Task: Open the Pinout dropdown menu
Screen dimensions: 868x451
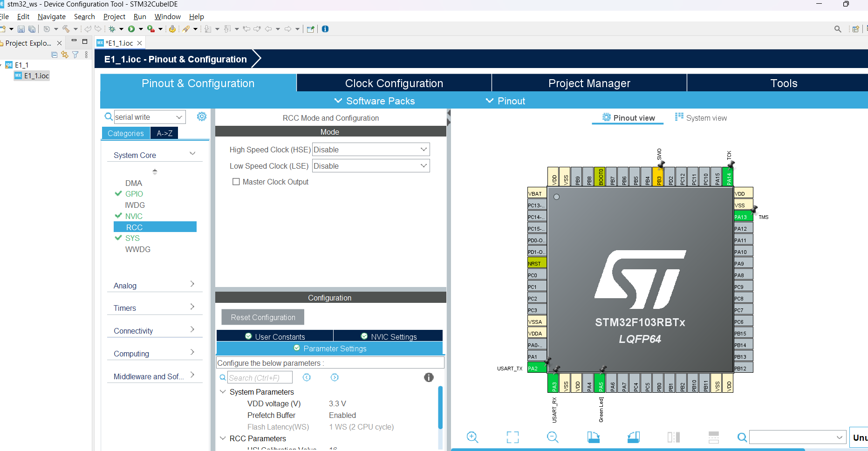Action: click(x=506, y=101)
